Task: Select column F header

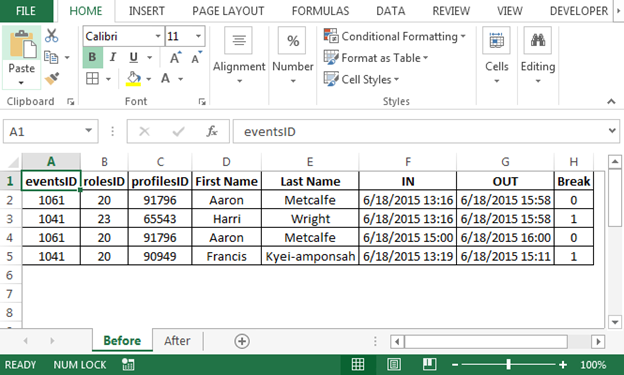Action: coord(408,162)
